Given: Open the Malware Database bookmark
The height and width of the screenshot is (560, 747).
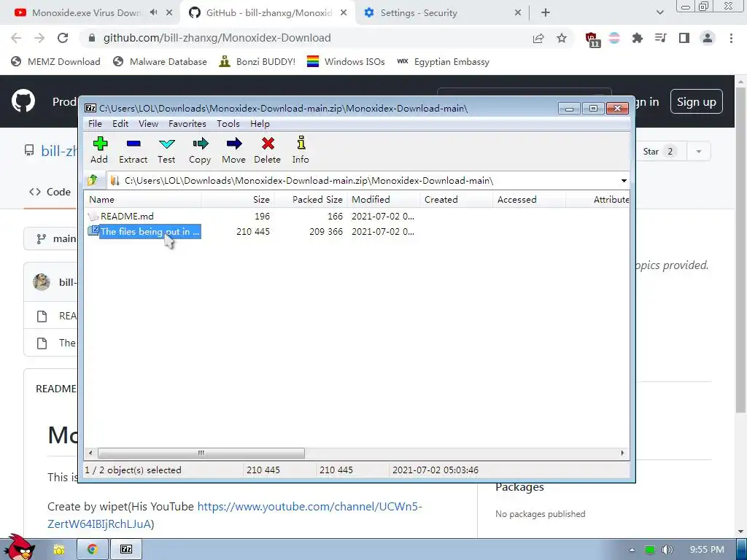Looking at the screenshot, I should point(160,62).
